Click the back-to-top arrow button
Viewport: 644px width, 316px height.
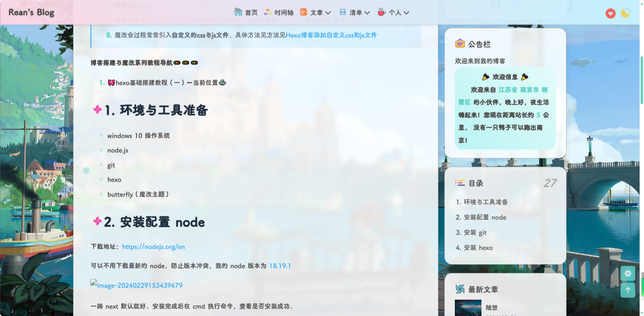tap(628, 290)
